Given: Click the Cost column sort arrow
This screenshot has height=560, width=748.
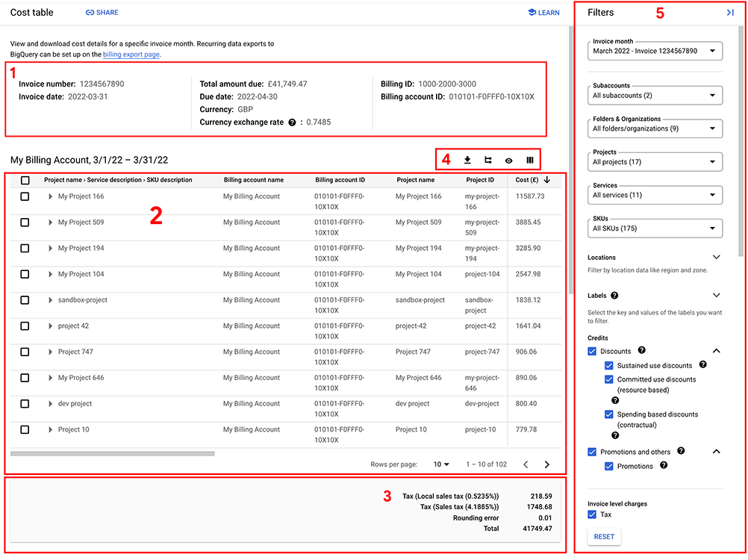Looking at the screenshot, I should [x=546, y=180].
